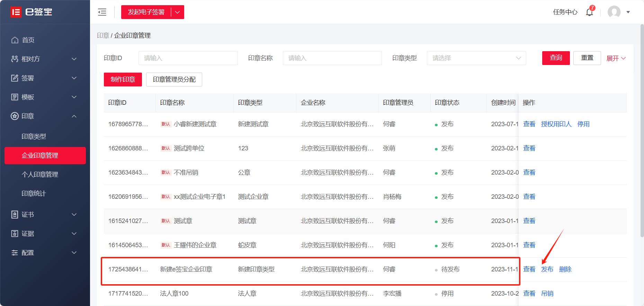This screenshot has width=644, height=306.
Task: Open 印章统计 submenu item
Action: click(34, 194)
